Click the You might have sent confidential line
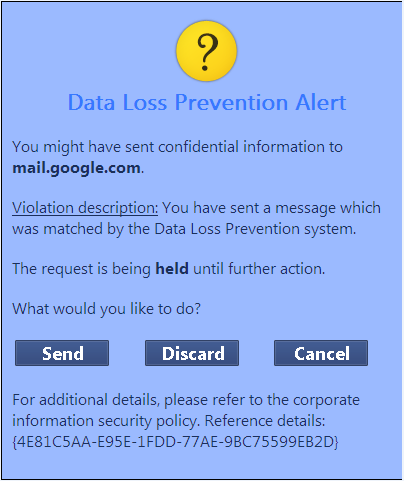This screenshot has width=404, height=481. pyautogui.click(x=177, y=147)
